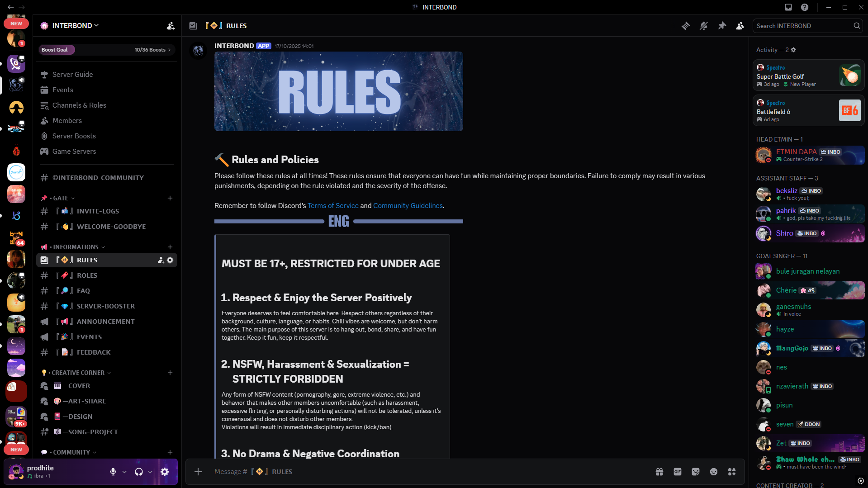Viewport: 868px width, 488px height.
Task: Invite people using header invite icon
Action: pyautogui.click(x=171, y=26)
